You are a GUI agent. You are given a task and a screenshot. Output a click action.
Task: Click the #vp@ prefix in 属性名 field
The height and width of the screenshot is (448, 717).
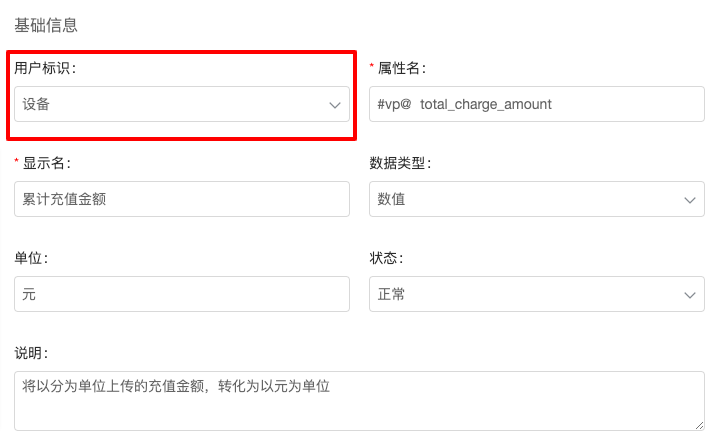(394, 104)
